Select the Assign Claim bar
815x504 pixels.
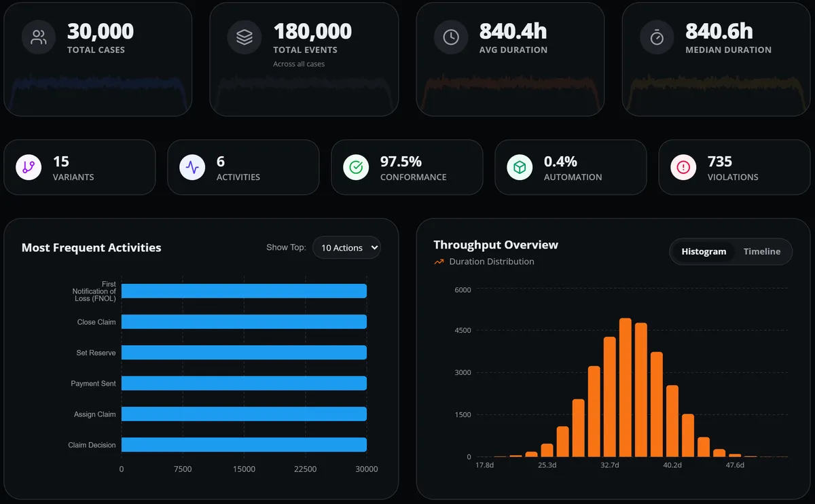click(x=244, y=414)
